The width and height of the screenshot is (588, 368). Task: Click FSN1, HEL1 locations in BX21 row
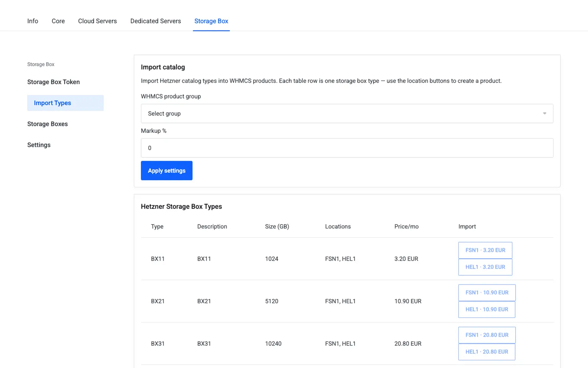pyautogui.click(x=340, y=301)
